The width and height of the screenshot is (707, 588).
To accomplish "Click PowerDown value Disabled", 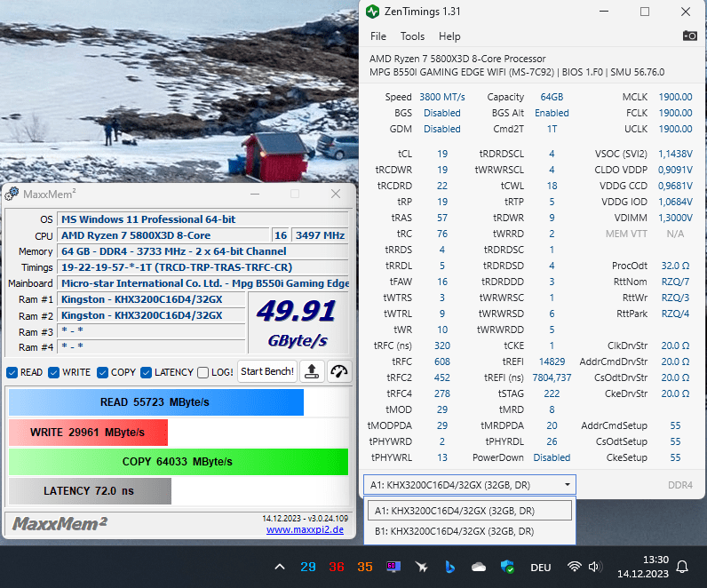I will [552, 457].
